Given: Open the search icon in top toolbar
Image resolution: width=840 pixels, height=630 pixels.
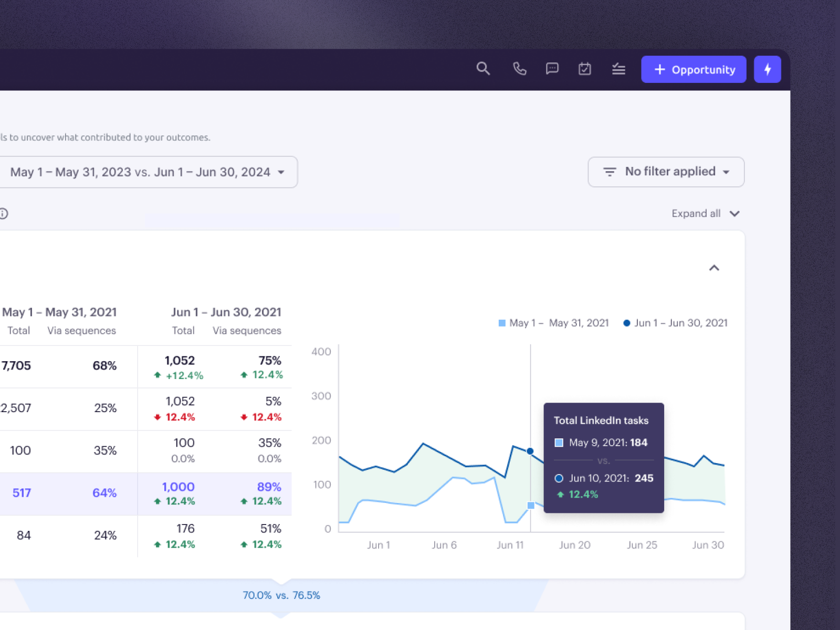Looking at the screenshot, I should tap(483, 69).
